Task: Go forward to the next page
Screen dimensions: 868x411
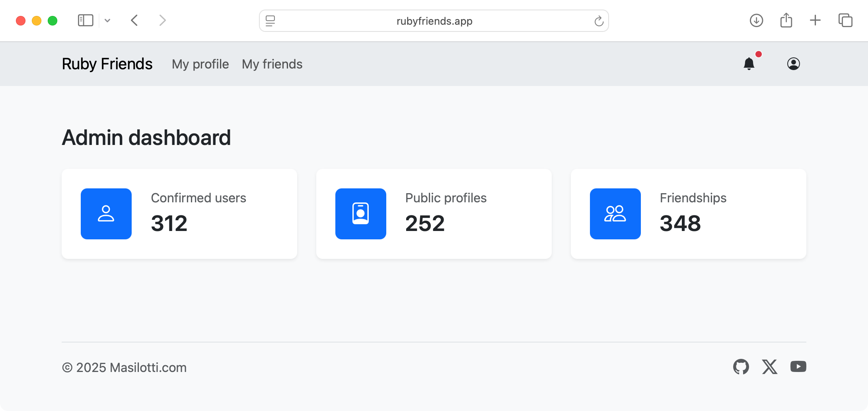Action: click(x=162, y=20)
